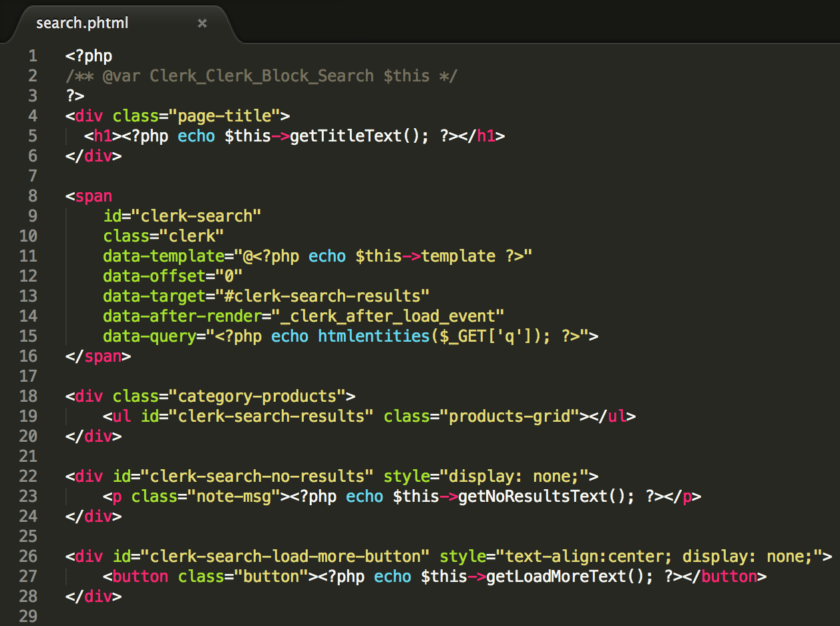Click line number 1 in the gutter

click(x=33, y=56)
